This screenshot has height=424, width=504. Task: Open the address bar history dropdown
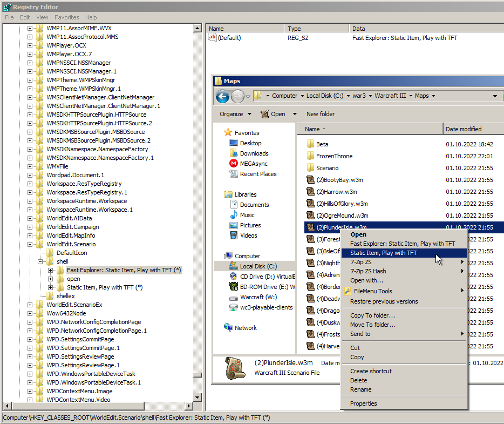click(495, 96)
